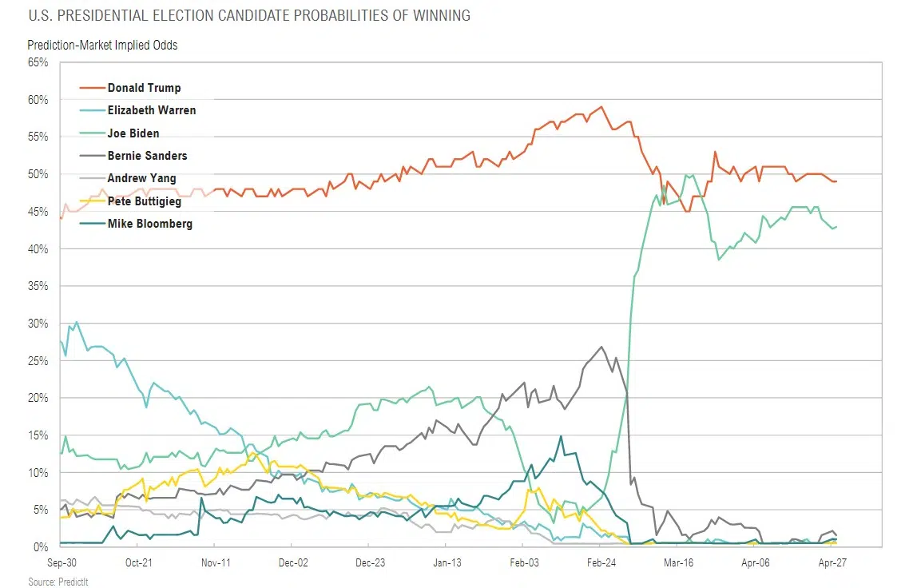Click the orange Donald Trump line swatch

92,88
